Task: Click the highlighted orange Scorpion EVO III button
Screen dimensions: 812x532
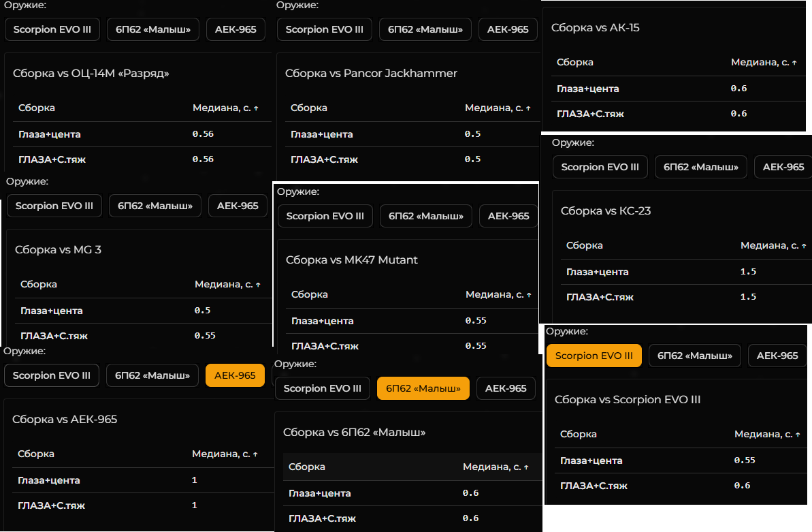Action: point(594,356)
